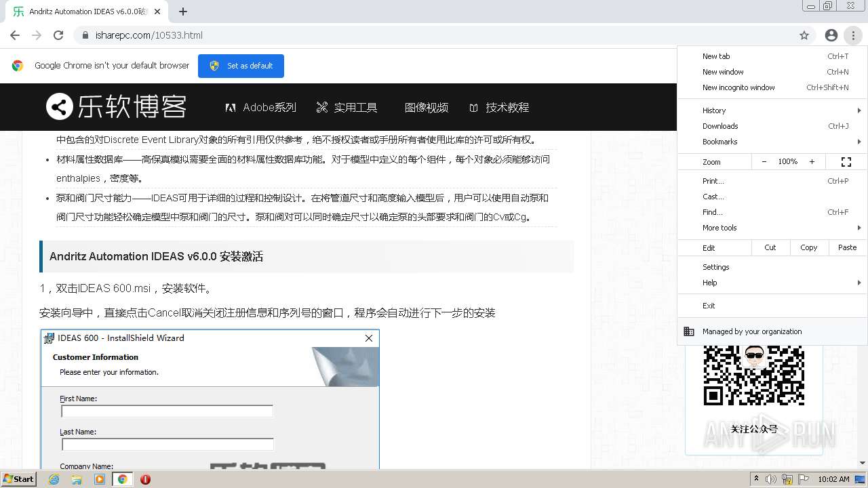Open Downloads from Chrome menu

[772, 126]
